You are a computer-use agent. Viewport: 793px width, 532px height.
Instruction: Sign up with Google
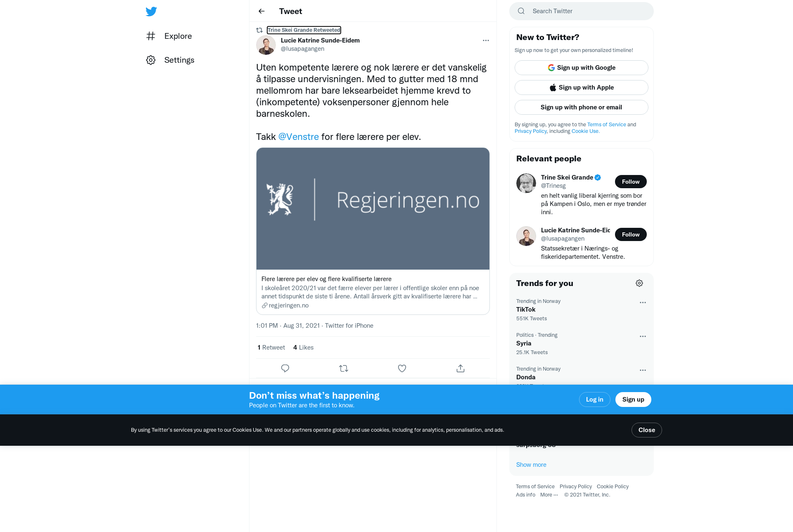coord(582,68)
